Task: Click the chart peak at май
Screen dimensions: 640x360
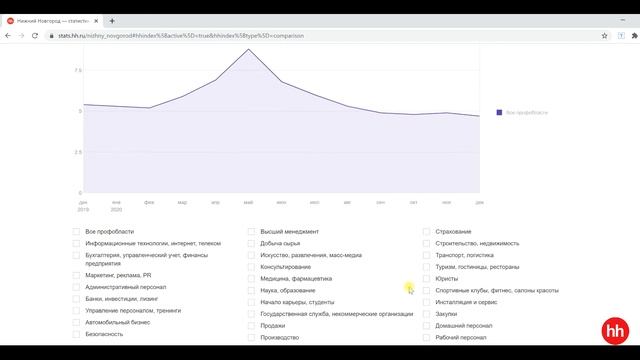Action: tap(248, 49)
